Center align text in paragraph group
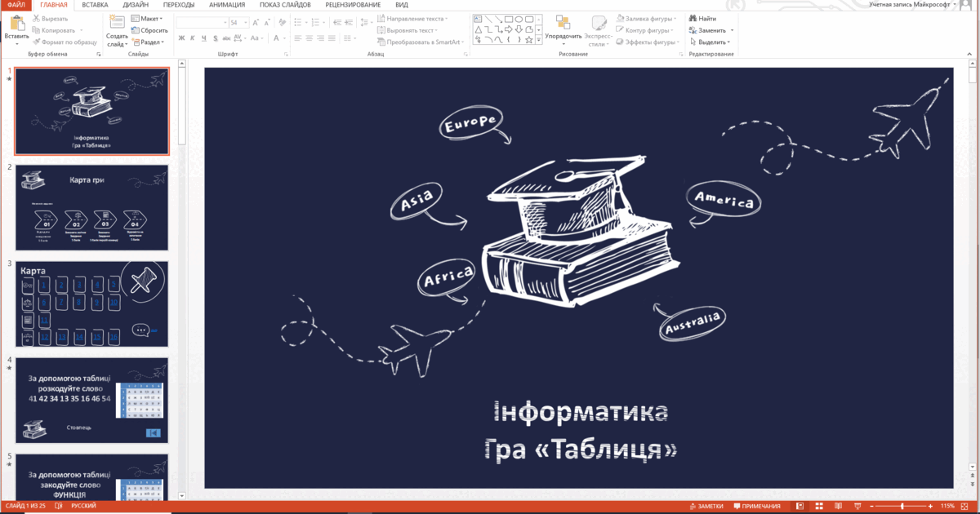The height and width of the screenshot is (514, 980). (310, 38)
